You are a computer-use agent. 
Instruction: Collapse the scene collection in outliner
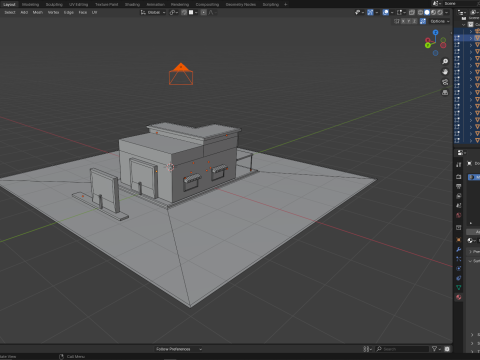coord(464,25)
